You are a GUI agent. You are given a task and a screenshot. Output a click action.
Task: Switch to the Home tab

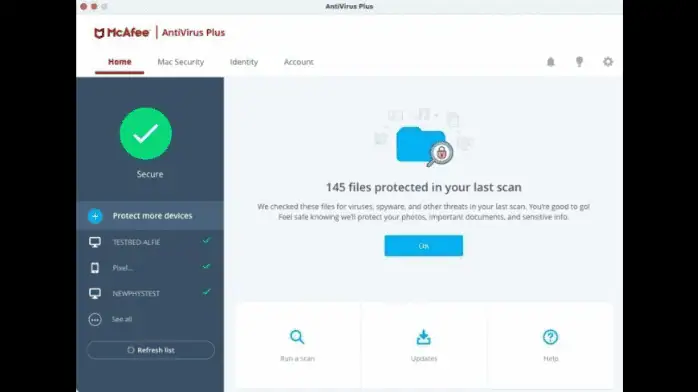click(x=120, y=62)
